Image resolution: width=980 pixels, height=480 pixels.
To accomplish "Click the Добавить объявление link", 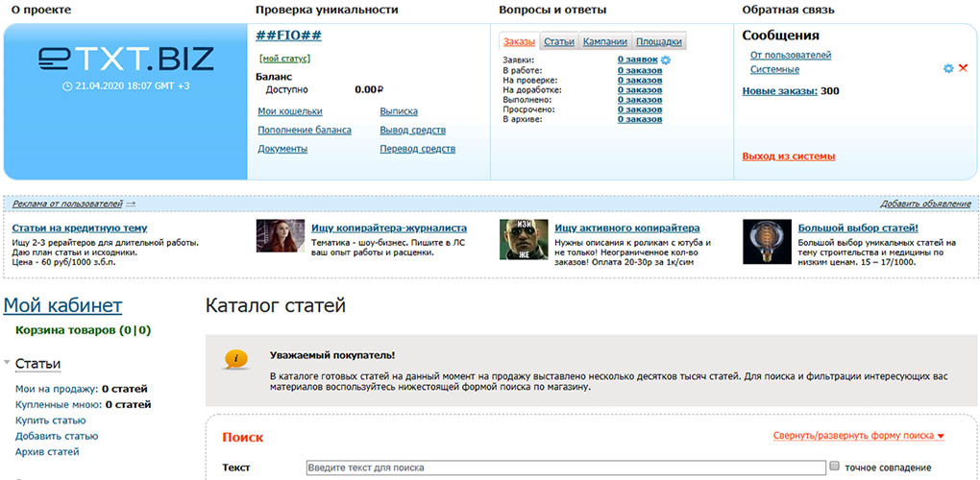I will pyautogui.click(x=925, y=204).
